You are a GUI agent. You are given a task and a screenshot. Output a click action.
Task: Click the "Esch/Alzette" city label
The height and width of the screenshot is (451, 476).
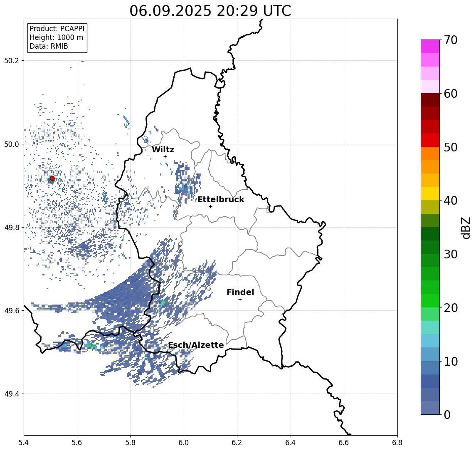click(196, 345)
